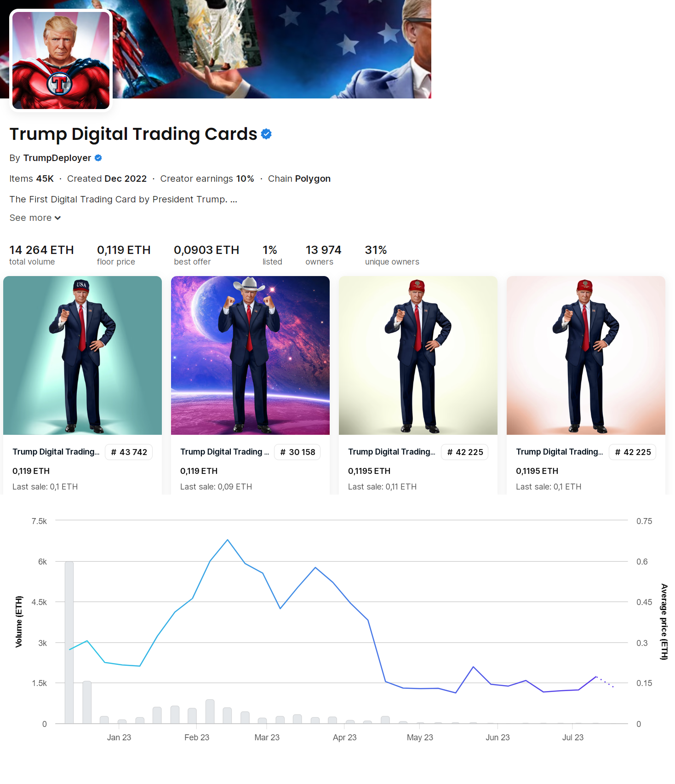Click the "Trump Digital Trading Cards" heading

pyautogui.click(x=133, y=134)
